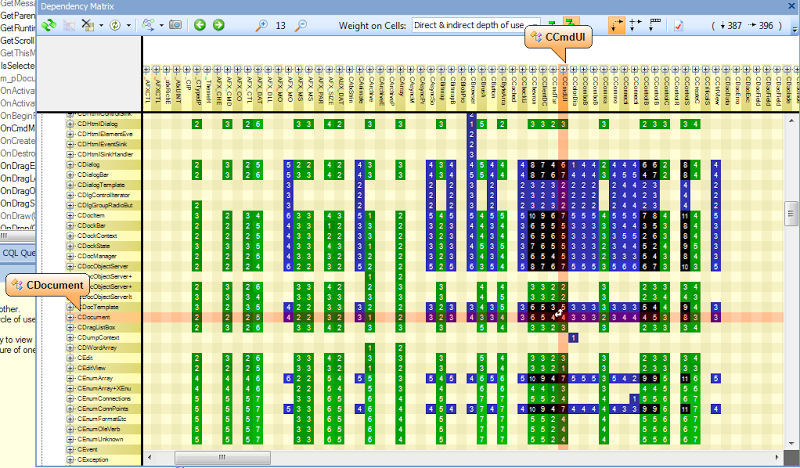Viewport: 800px width, 468px height.
Task: Toggle the ruler header display toolbar button
Action: 655,25
